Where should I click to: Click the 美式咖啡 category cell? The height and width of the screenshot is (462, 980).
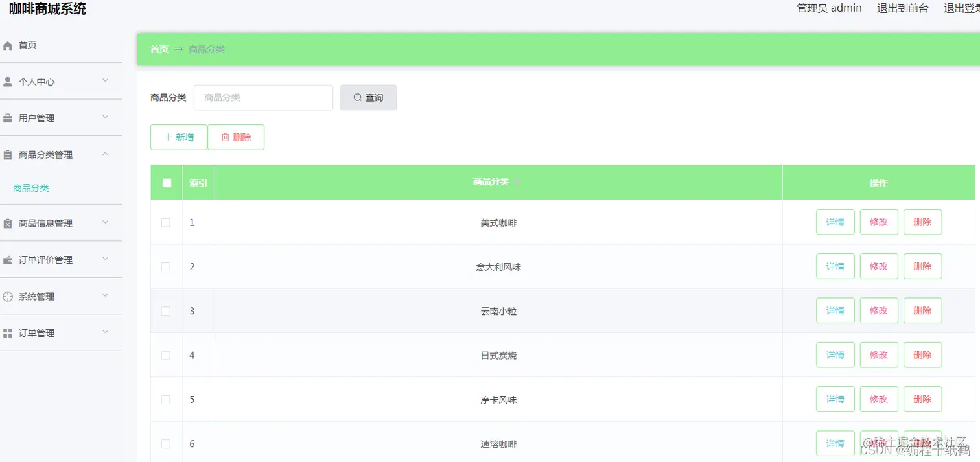pos(498,223)
